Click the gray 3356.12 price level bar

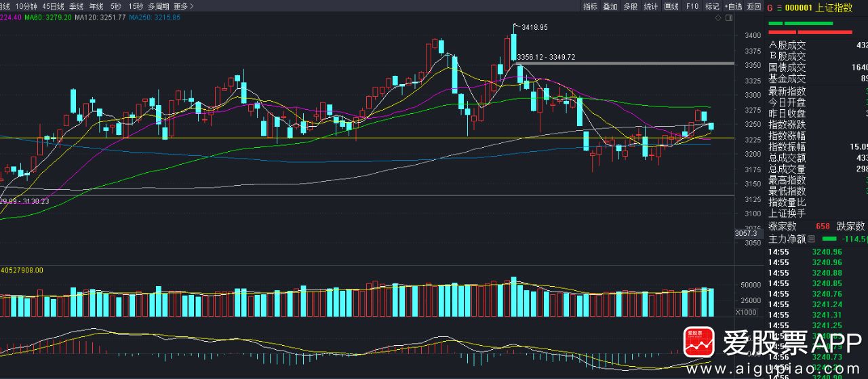point(624,63)
